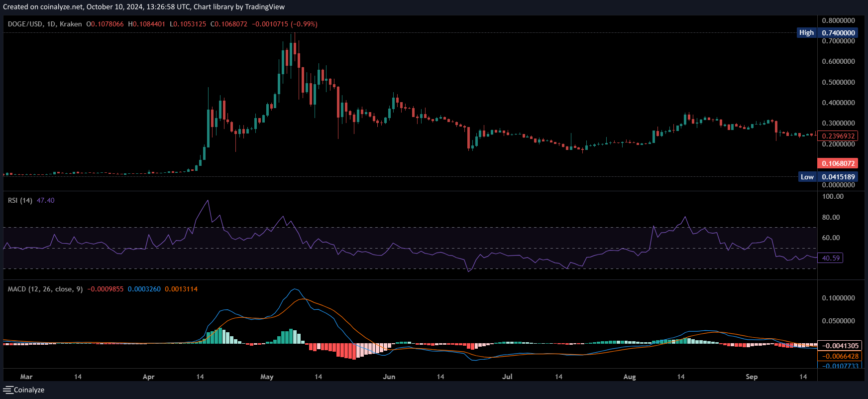Image resolution: width=868 pixels, height=399 pixels.
Task: Click the High label tag
Action: pos(806,32)
